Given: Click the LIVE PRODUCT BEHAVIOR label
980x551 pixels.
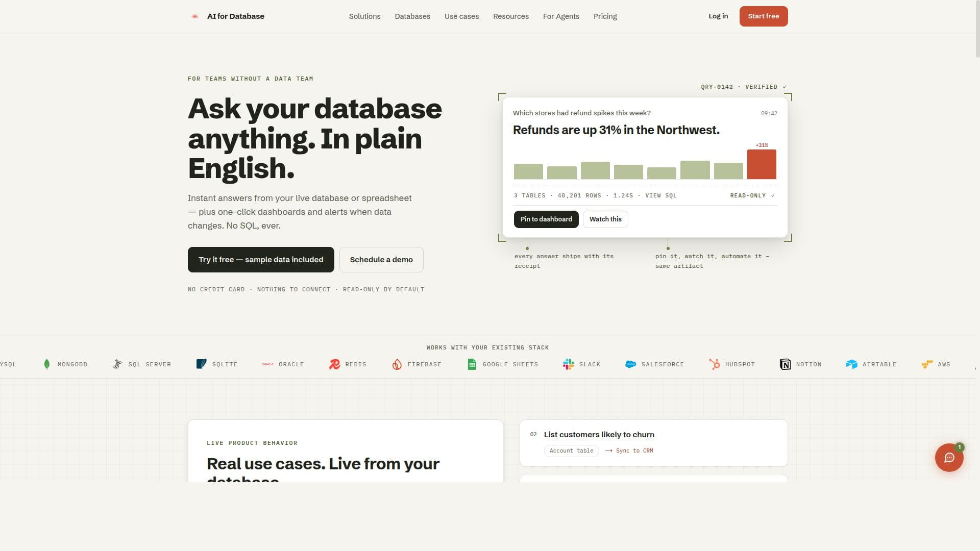Looking at the screenshot, I should [x=252, y=443].
